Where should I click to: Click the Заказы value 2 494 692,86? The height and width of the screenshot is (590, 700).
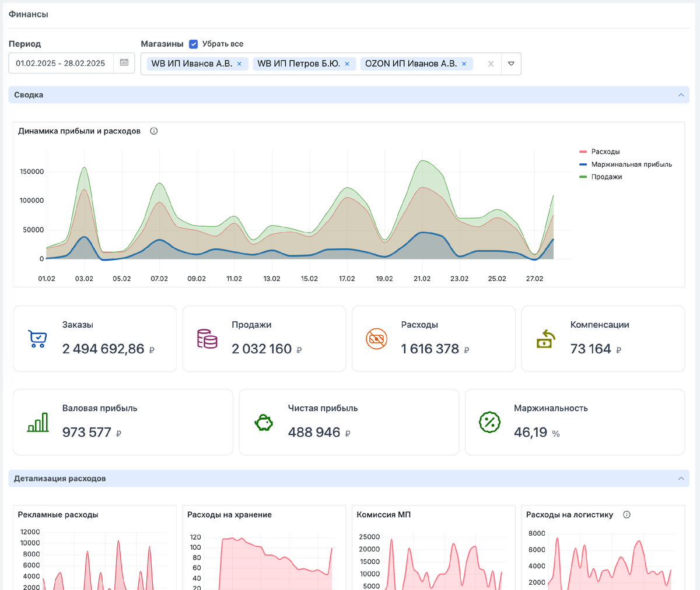tap(103, 349)
